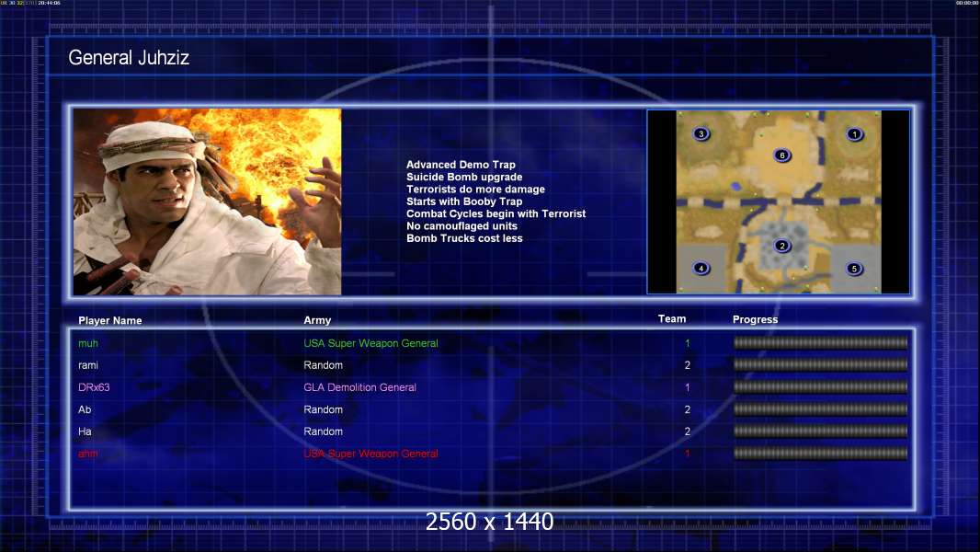Click muh's 'USA Super Weapon General' army
Image resolution: width=980 pixels, height=552 pixels.
click(370, 343)
